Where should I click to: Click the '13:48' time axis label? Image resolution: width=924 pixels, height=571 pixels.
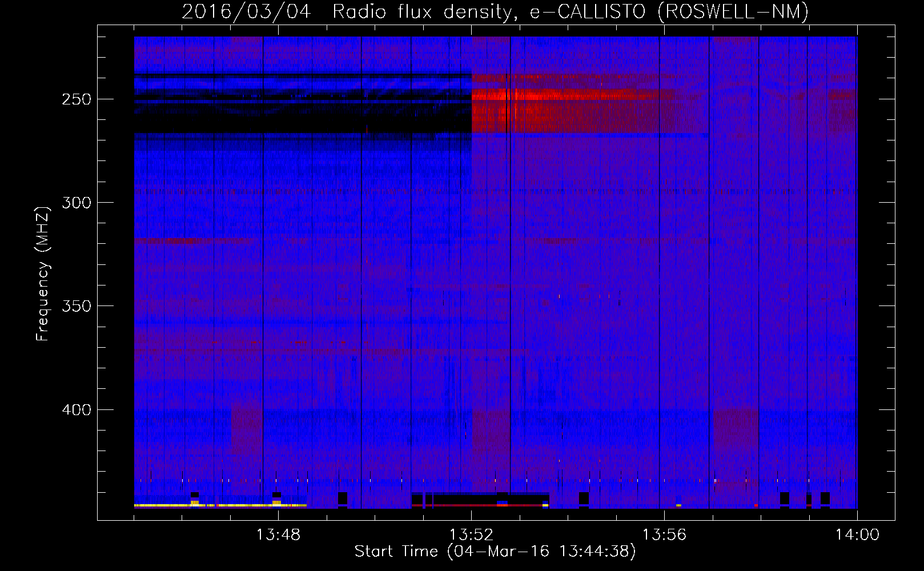click(278, 535)
